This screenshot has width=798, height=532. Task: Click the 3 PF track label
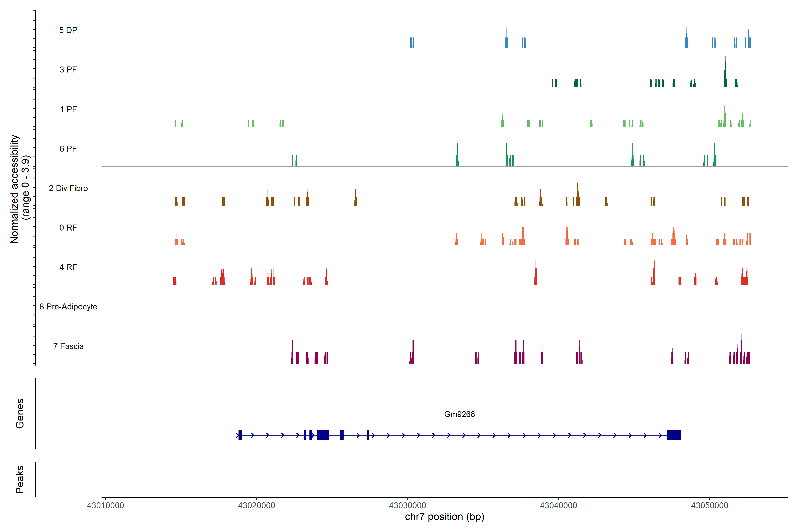point(68,70)
